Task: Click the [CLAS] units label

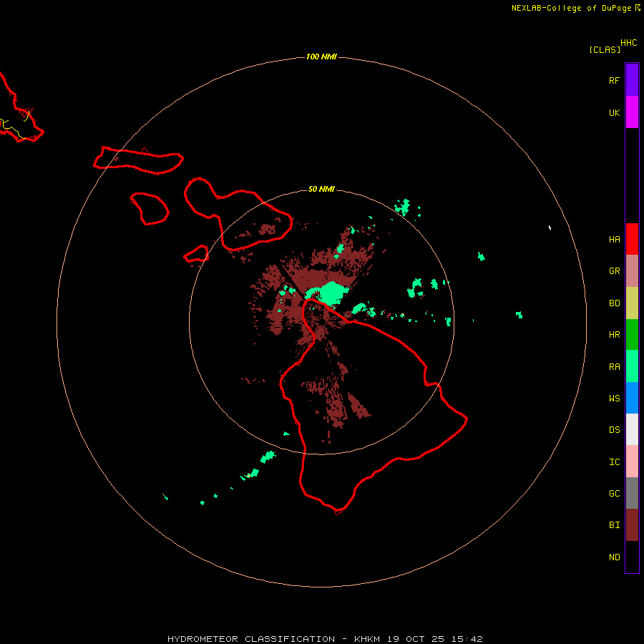Action: [x=605, y=50]
